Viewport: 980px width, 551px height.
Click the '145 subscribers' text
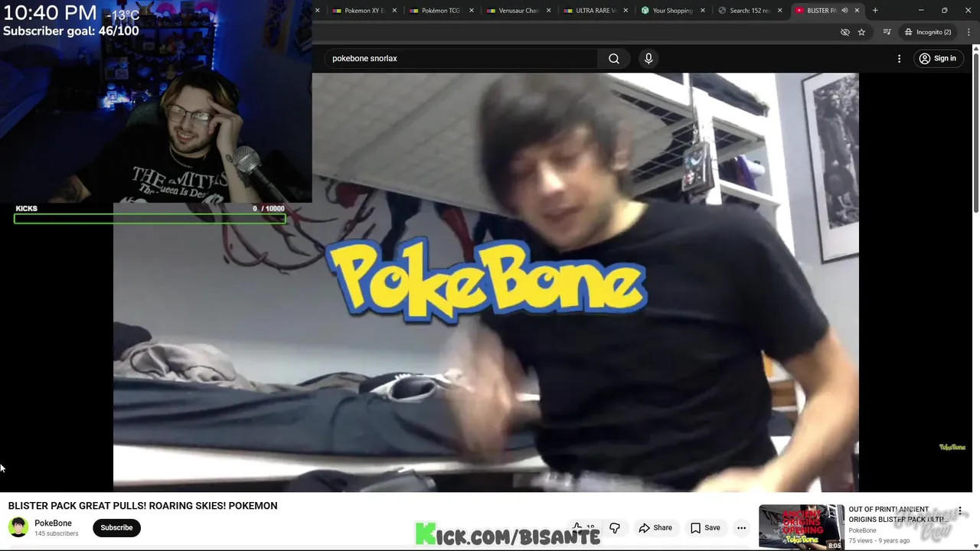click(56, 533)
